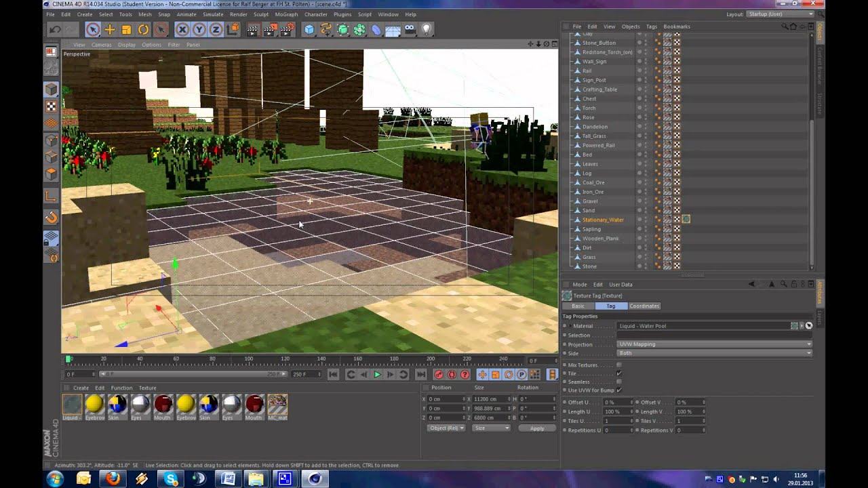Click the Liquid - Water Pool material field
Image resolution: width=868 pixels, height=488 pixels.
pos(703,326)
